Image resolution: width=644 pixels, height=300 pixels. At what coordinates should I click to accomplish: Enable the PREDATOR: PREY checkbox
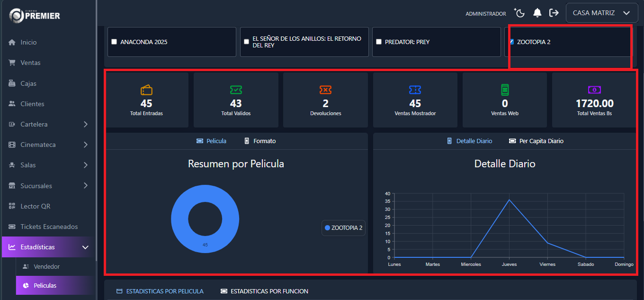378,42
